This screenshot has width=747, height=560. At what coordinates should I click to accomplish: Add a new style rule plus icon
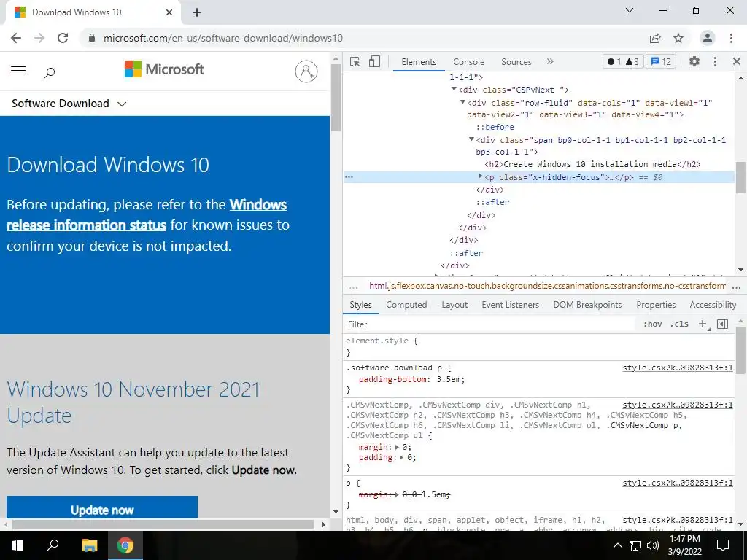[703, 324]
